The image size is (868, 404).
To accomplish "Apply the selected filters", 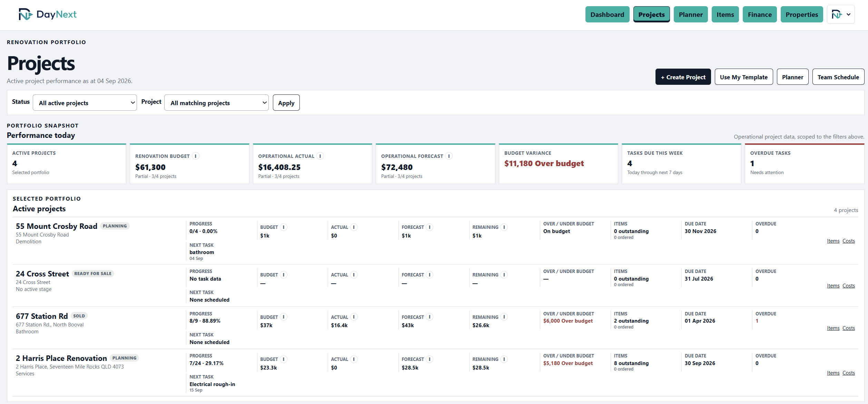I will 286,103.
